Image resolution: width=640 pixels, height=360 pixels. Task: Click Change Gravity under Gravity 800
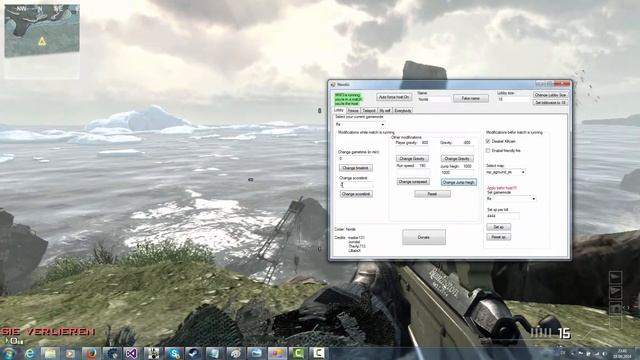click(x=457, y=158)
